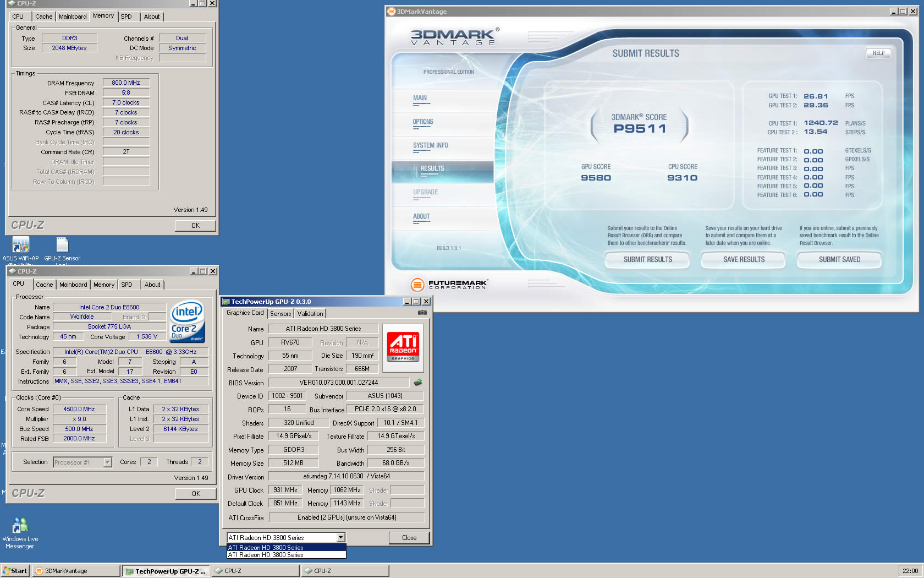Screen dimensions: 924x578
Task: Click the DRAM Frequency 800.0 MHz value
Action: click(x=126, y=83)
